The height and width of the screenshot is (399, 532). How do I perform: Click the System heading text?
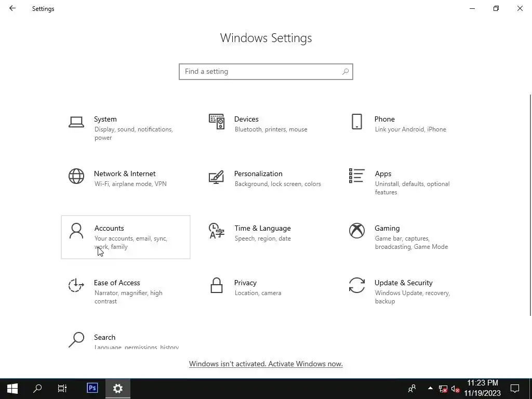105,119
